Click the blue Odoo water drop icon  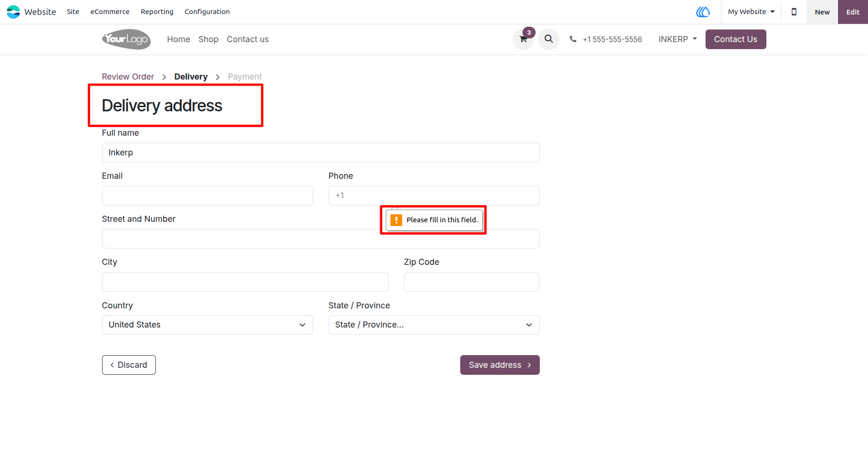pyautogui.click(x=703, y=12)
